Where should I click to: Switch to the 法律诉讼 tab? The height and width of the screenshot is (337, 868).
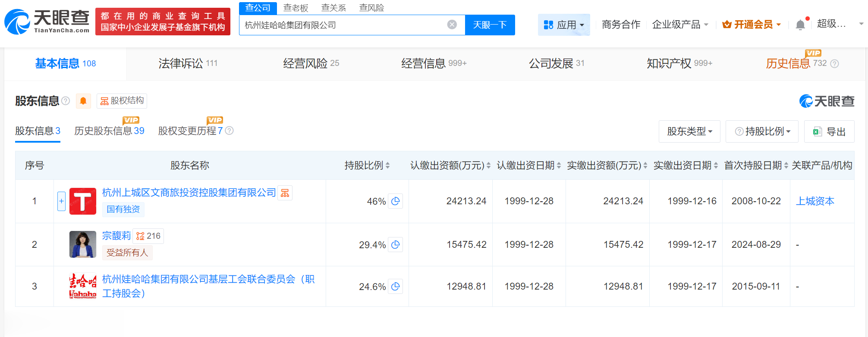(188, 63)
